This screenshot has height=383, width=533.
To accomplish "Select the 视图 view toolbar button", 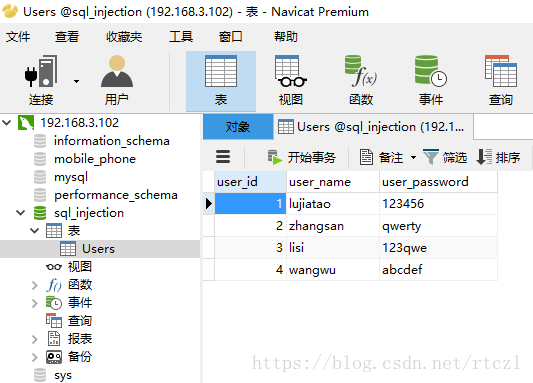I will click(291, 81).
